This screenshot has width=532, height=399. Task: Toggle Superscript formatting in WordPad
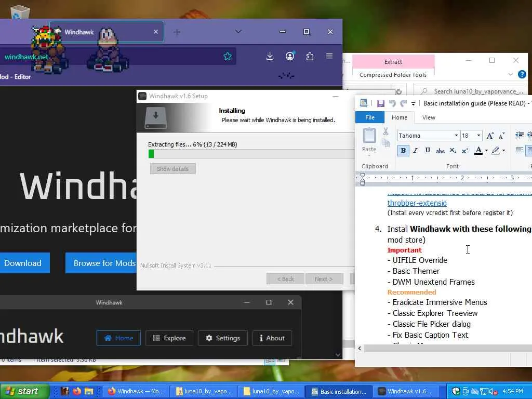tap(465, 151)
